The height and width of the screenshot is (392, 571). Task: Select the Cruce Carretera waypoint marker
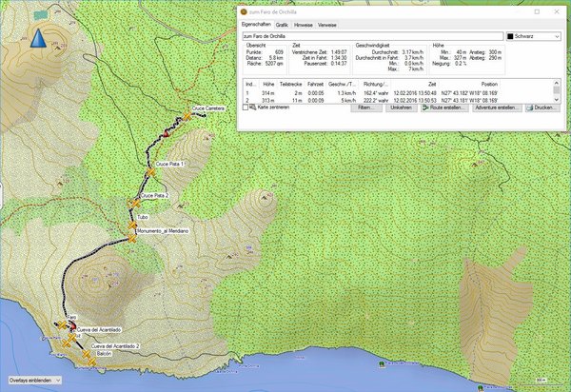pyautogui.click(x=186, y=116)
